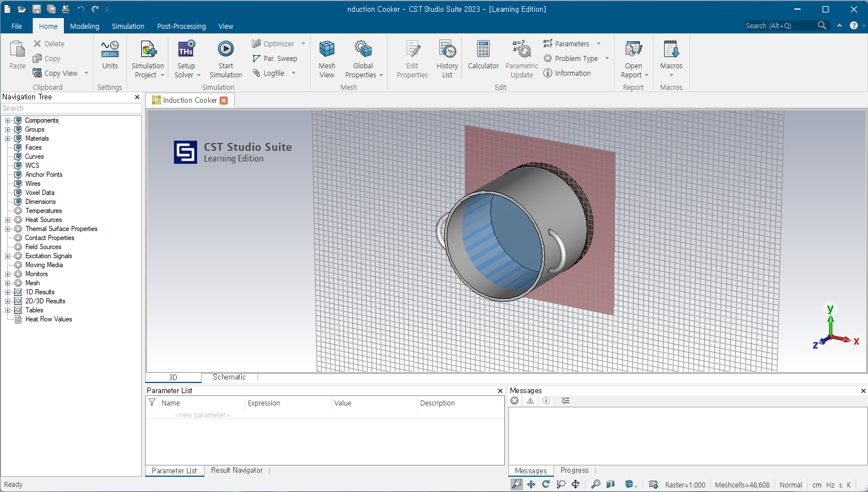The image size is (868, 492).
Task: Switch to the Post-Processing ribbon tab
Action: (181, 26)
